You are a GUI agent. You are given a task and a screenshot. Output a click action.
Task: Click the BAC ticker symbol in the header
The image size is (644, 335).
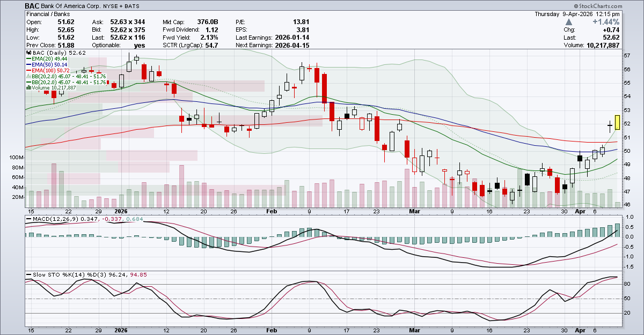pyautogui.click(x=32, y=6)
